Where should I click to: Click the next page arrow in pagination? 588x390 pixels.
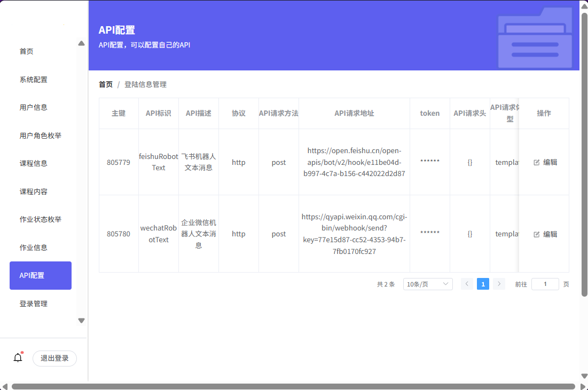(499, 284)
